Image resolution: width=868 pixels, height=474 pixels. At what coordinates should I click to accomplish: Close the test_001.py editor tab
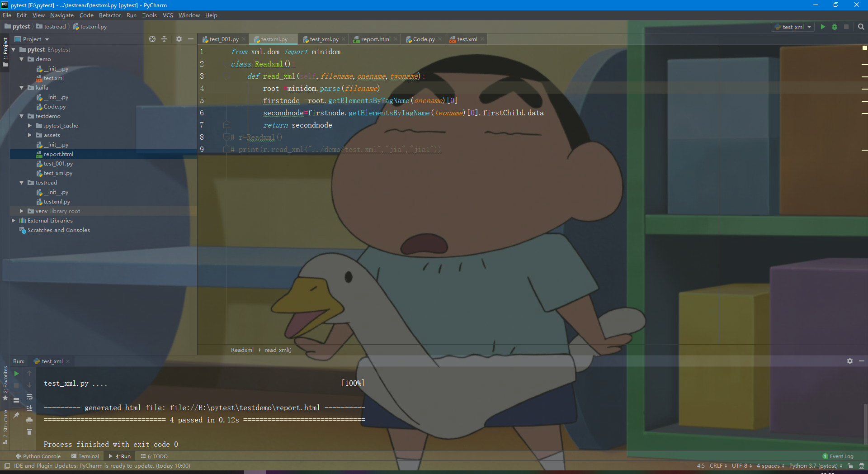click(x=244, y=39)
